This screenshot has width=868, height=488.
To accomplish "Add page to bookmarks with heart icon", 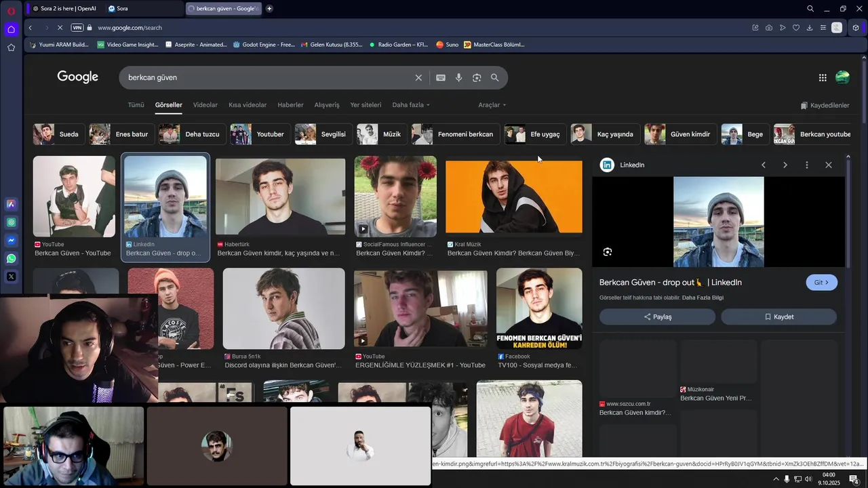I will [x=796, y=28].
